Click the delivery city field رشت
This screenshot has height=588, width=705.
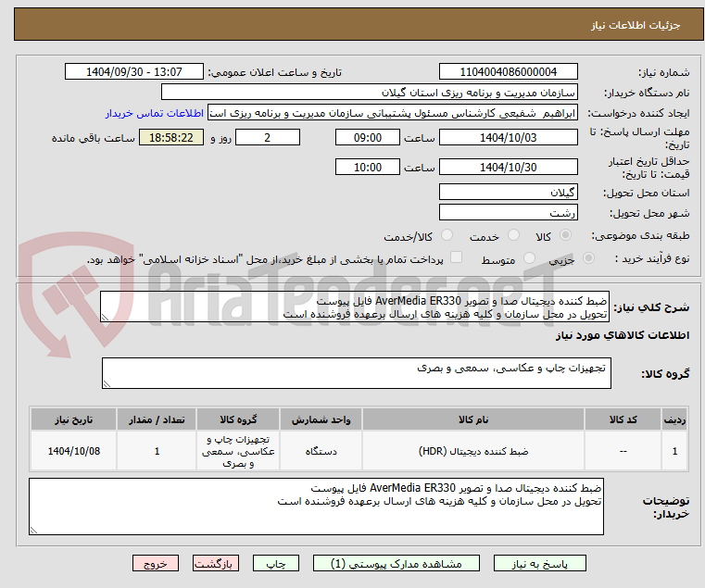[508, 212]
